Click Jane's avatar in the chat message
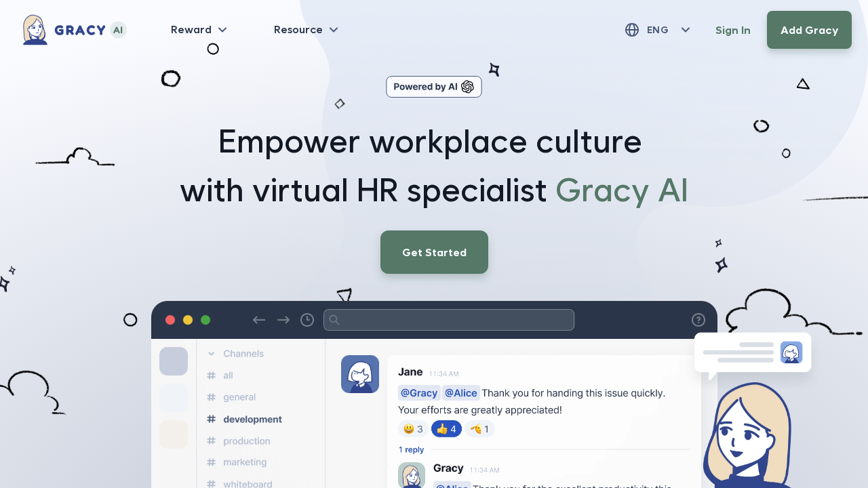 click(360, 374)
